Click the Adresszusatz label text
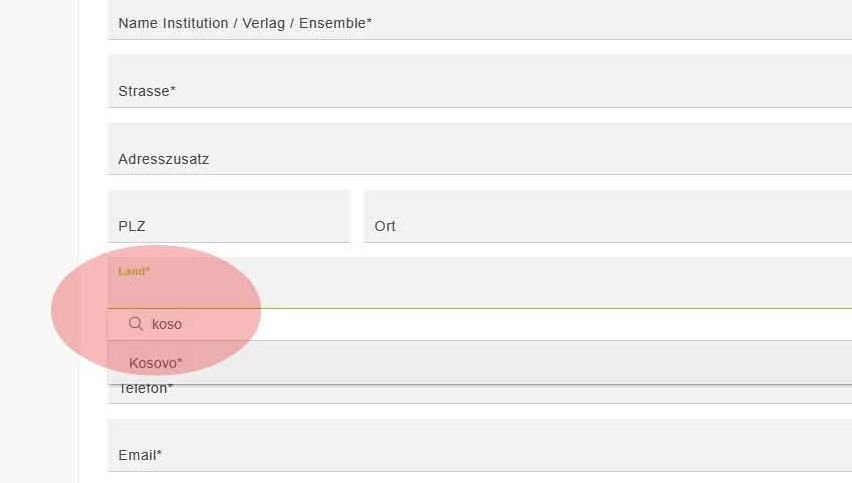Viewport: 852px width, 483px height. (x=164, y=159)
